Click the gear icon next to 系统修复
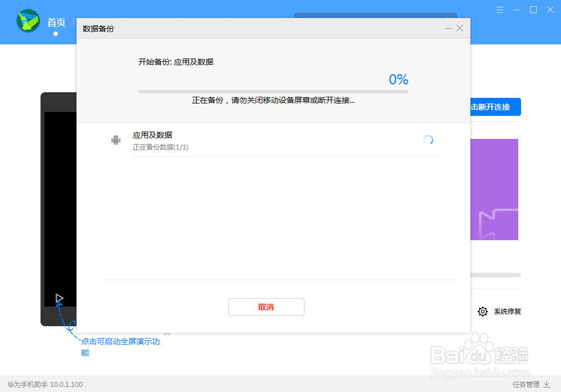561x392 pixels. [482, 311]
